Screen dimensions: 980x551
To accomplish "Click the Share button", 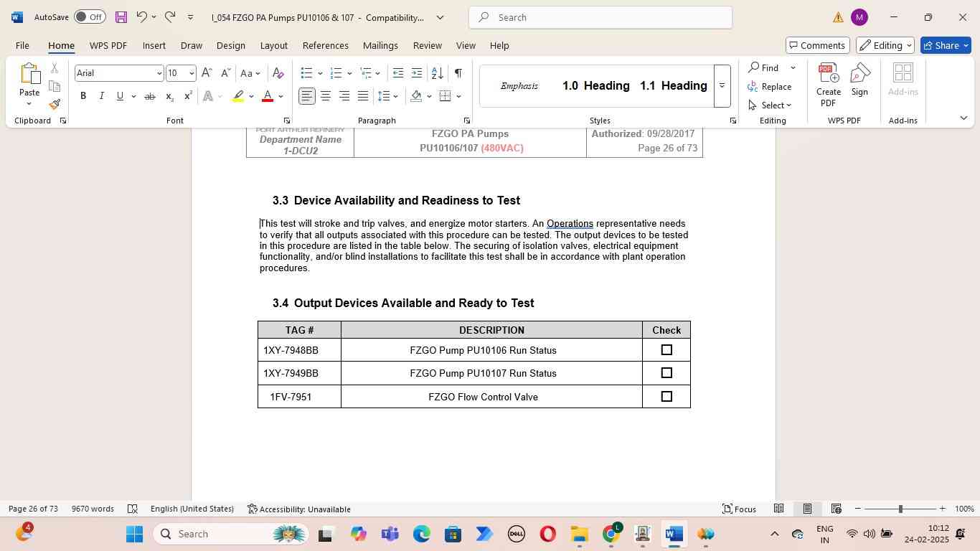I will tap(946, 45).
